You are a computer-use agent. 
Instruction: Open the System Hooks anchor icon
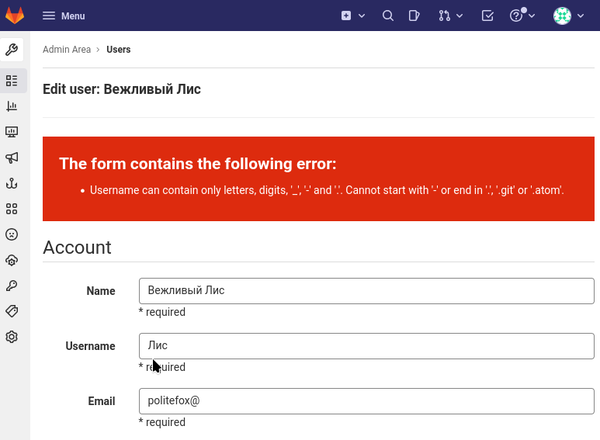(12, 183)
